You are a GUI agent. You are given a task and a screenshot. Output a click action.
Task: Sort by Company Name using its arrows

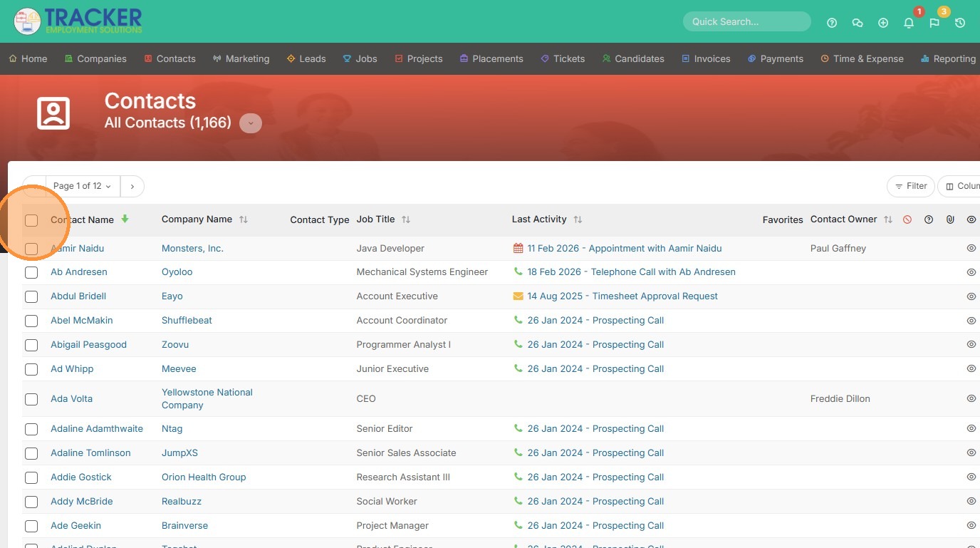[244, 219]
